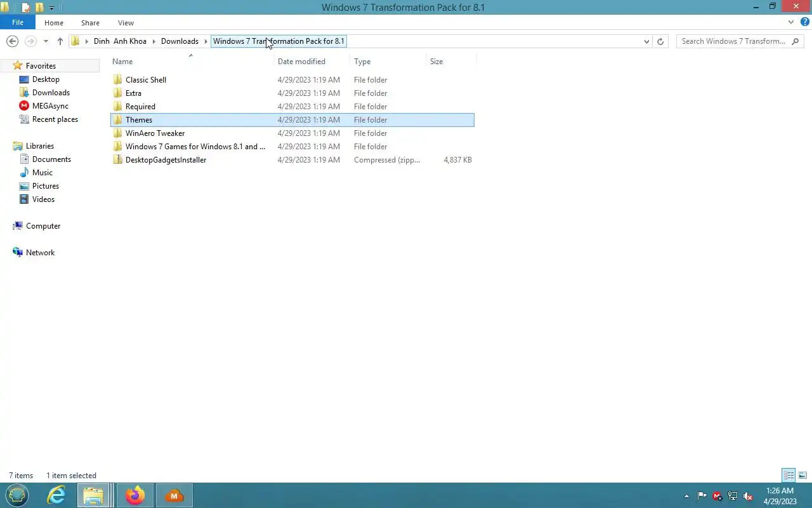Expand the previous locations address dropdown
Viewport: 812px width, 508px height.
pyautogui.click(x=646, y=41)
